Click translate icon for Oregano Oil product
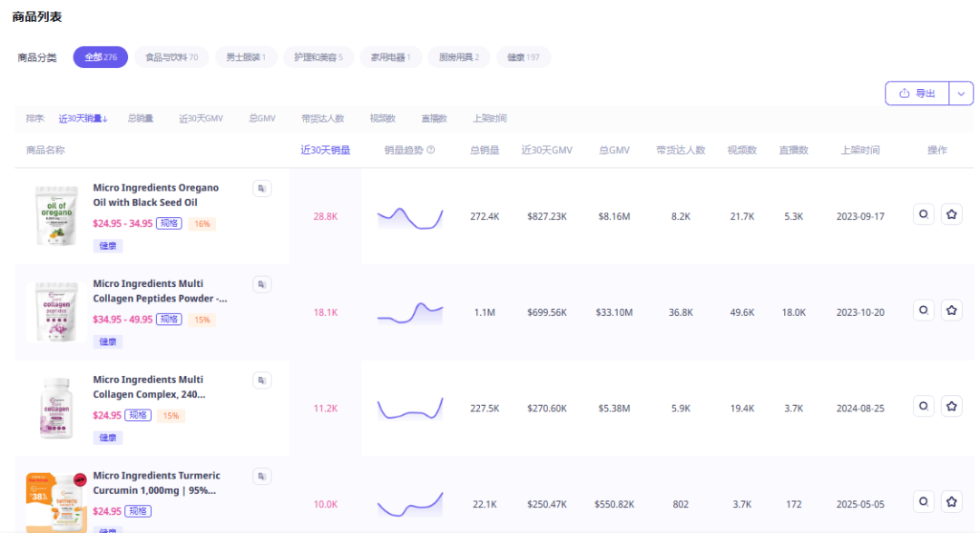 pos(262,188)
